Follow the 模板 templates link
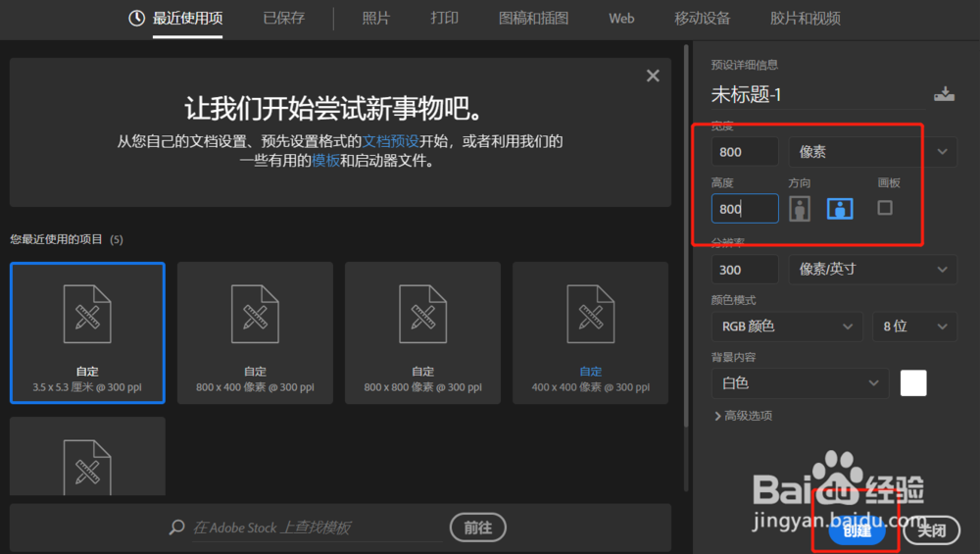This screenshot has height=554, width=980. tap(325, 161)
